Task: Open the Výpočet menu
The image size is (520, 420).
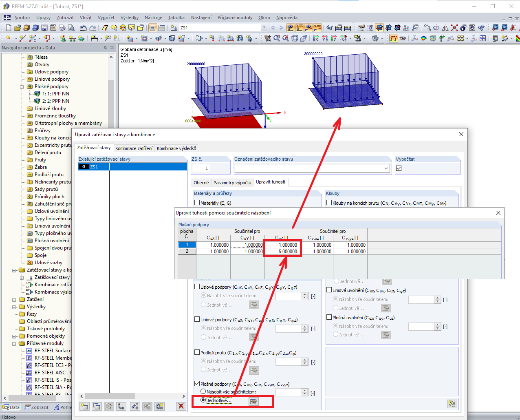Action: point(106,18)
